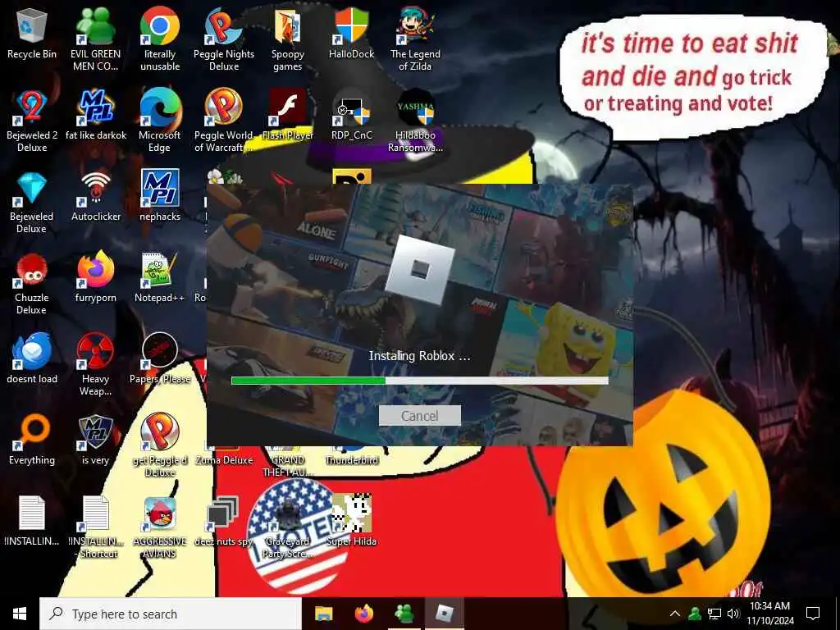Click the 'Type here to search' box
Screen dimensions: 840x630
[171, 614]
